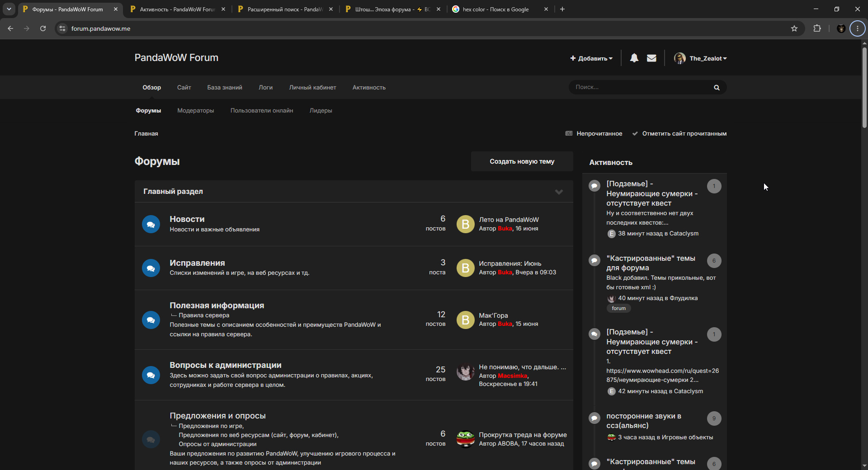
Task: Open Лидеры submenu tab
Action: (321, 110)
